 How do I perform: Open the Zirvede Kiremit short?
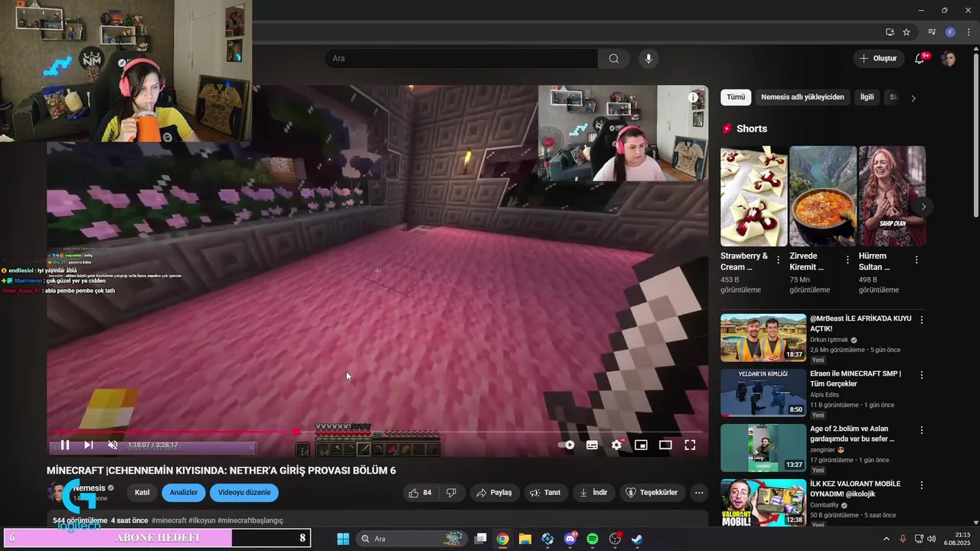pos(823,196)
